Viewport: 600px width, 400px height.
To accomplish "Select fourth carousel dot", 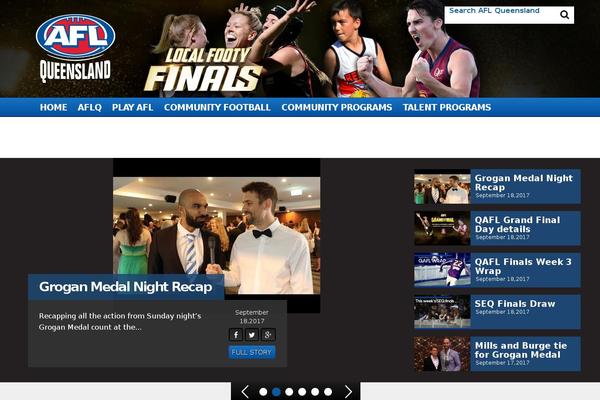I will pos(302,392).
